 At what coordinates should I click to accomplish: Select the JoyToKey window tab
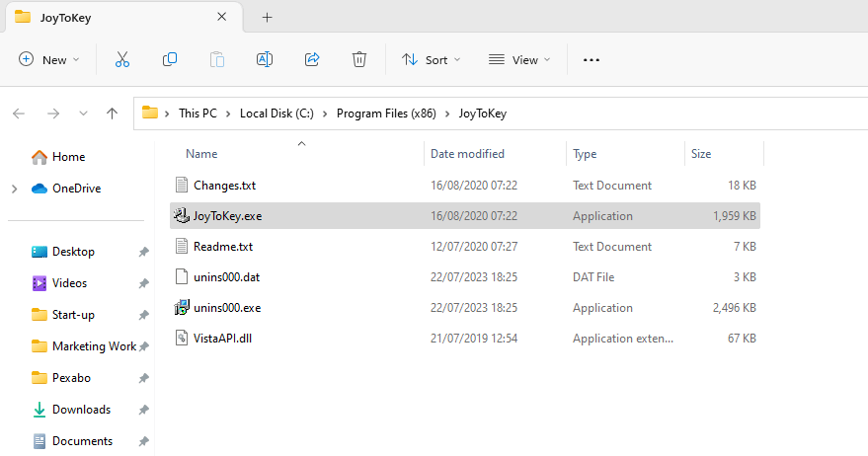(123, 17)
